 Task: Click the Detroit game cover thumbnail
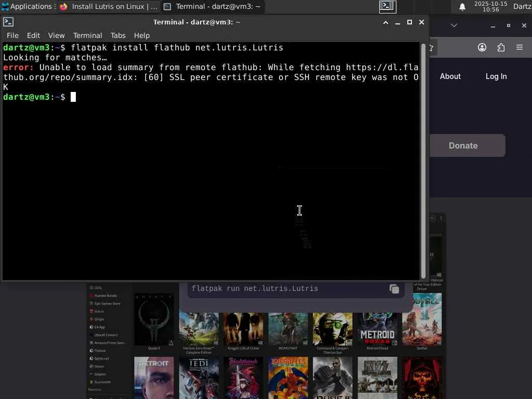154,378
